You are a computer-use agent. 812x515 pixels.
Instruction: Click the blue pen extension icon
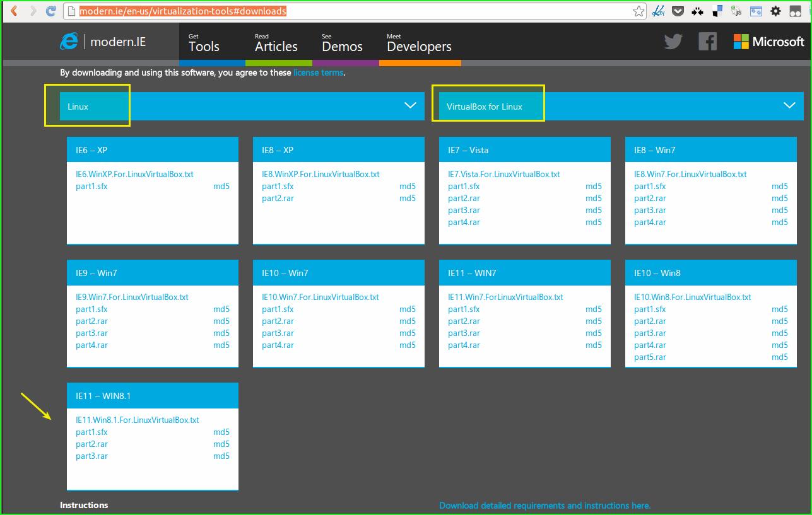click(658, 11)
